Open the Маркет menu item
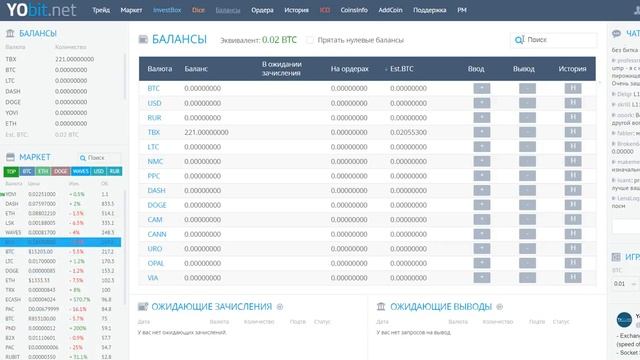Screen dimensions: 640x360 [131, 10]
